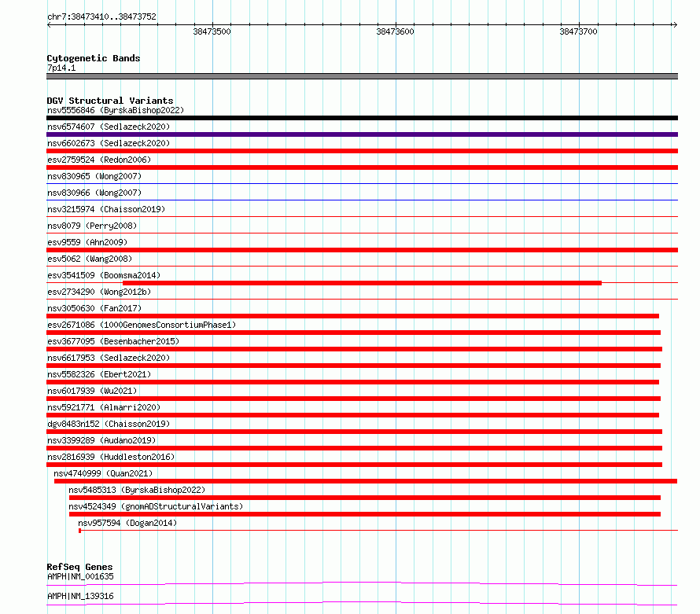Open variant dgv8483n152 (Chaisson2019)
Image resolution: width=700 pixels, height=614 pixels.
pos(109,424)
